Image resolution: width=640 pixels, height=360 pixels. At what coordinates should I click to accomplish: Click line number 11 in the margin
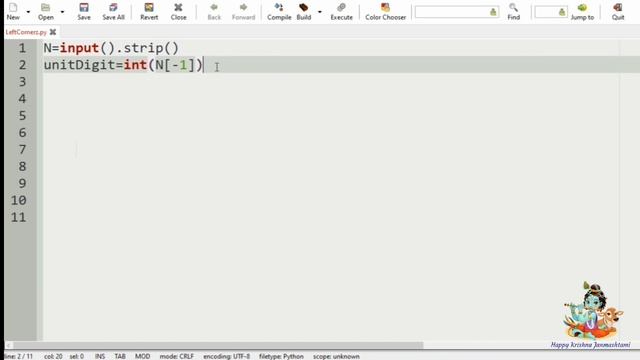pos(18,217)
